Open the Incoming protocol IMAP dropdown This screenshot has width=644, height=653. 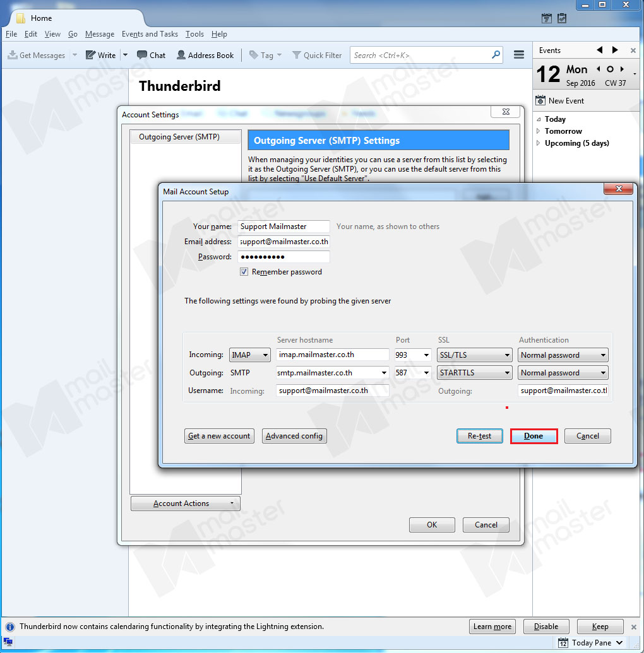249,355
